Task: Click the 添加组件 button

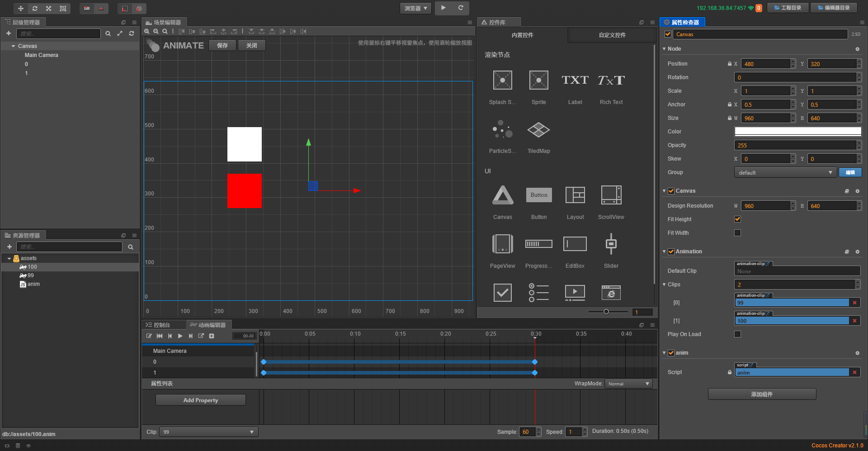Action: pyautogui.click(x=762, y=394)
